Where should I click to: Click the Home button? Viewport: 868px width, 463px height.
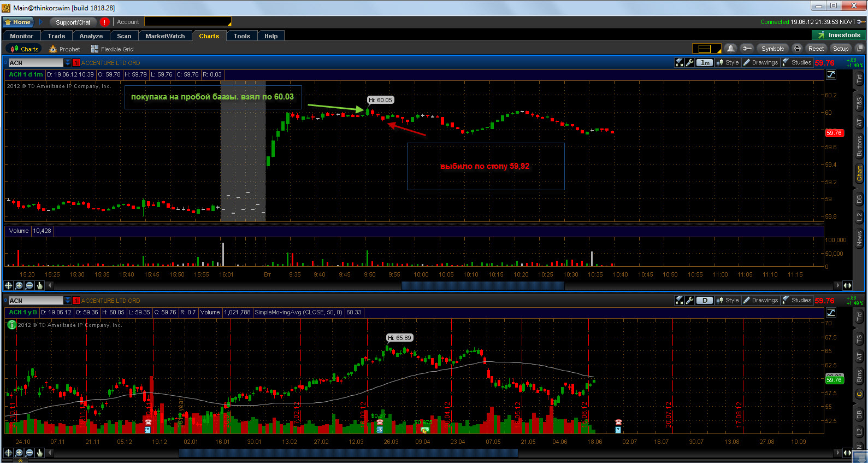click(19, 22)
